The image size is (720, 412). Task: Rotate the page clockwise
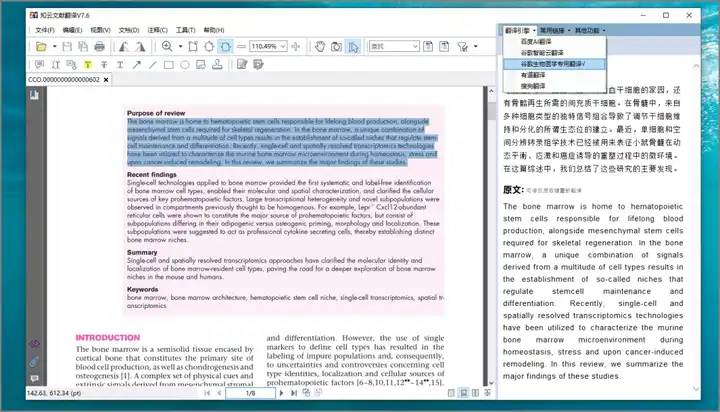[x=141, y=46]
